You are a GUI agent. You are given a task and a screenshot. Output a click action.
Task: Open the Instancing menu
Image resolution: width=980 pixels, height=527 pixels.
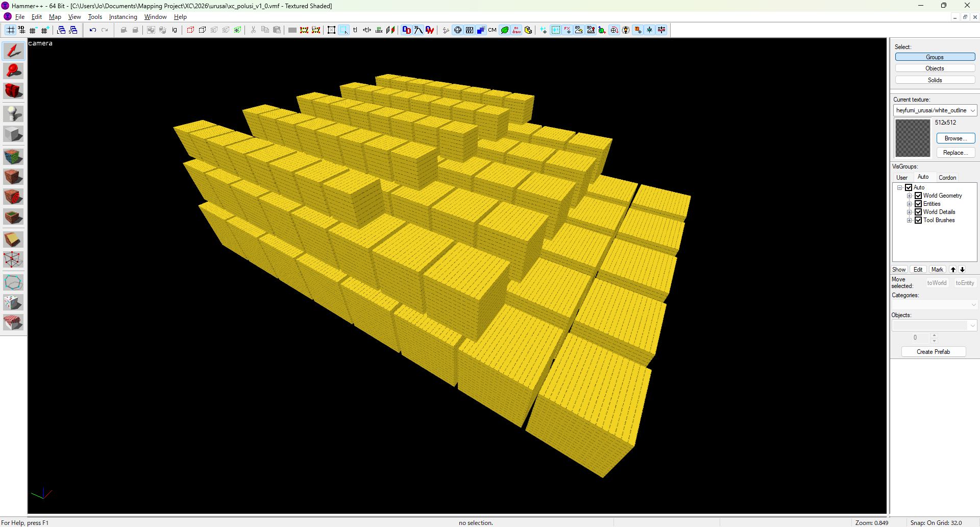coord(123,17)
